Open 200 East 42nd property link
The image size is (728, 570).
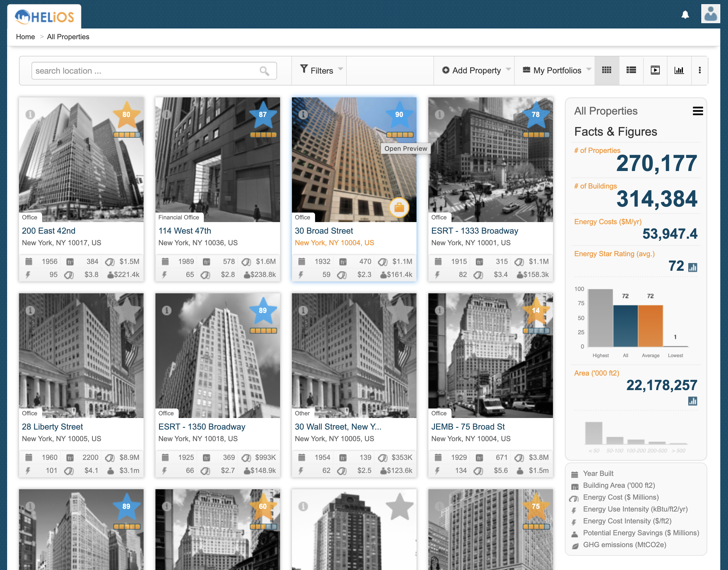49,231
